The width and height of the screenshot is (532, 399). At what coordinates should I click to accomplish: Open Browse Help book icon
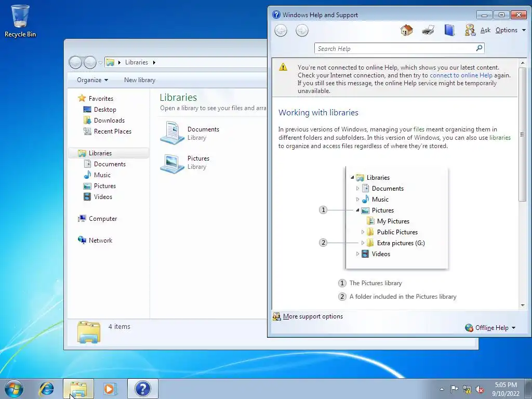point(449,30)
